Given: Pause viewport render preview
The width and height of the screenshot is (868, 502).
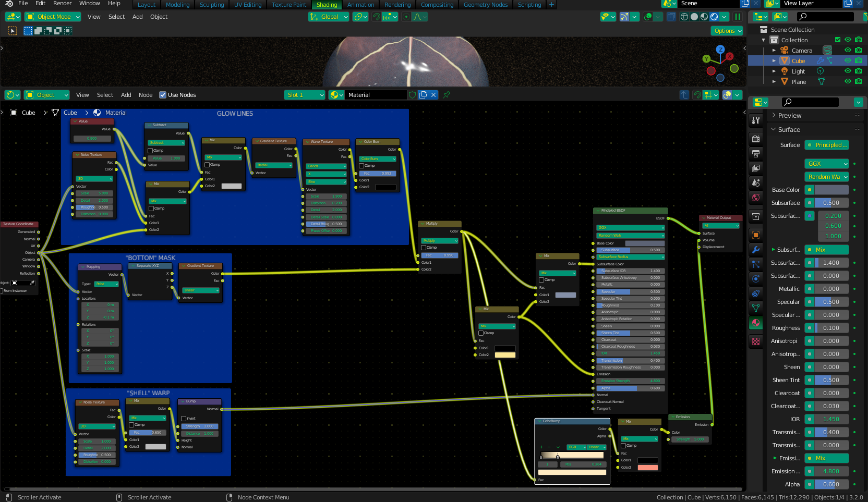Looking at the screenshot, I should (x=738, y=17).
